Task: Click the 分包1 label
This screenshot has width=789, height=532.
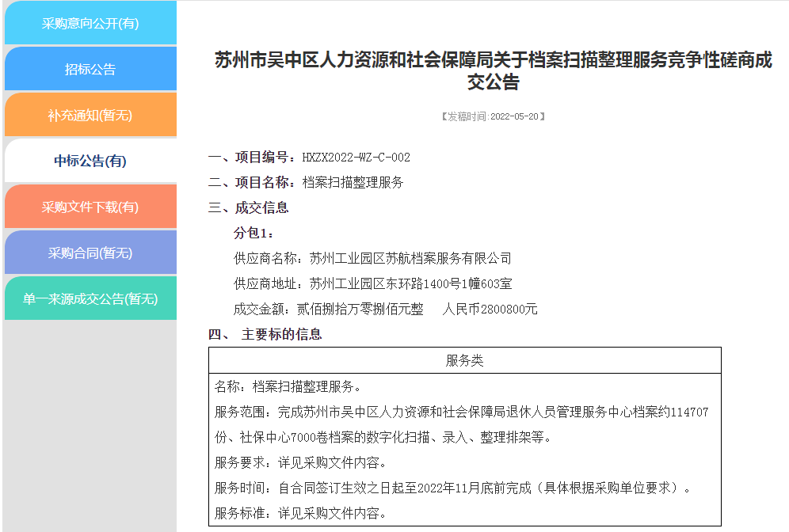Action: point(254,234)
